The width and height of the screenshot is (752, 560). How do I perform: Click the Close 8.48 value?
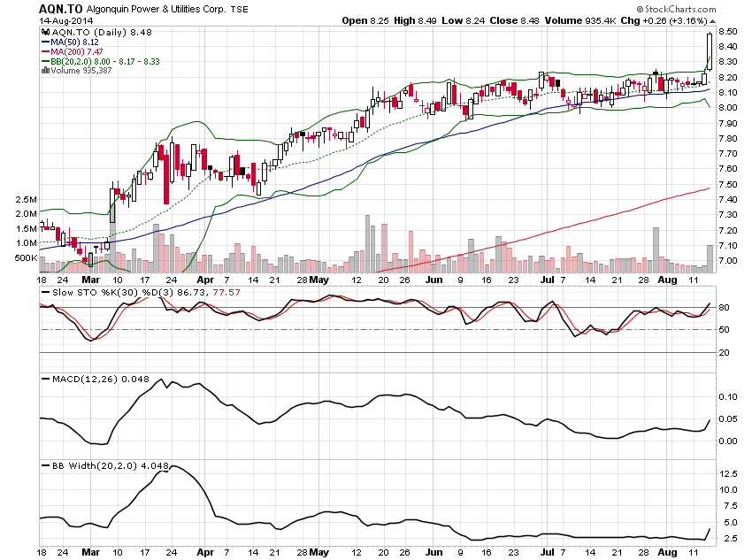(x=514, y=20)
